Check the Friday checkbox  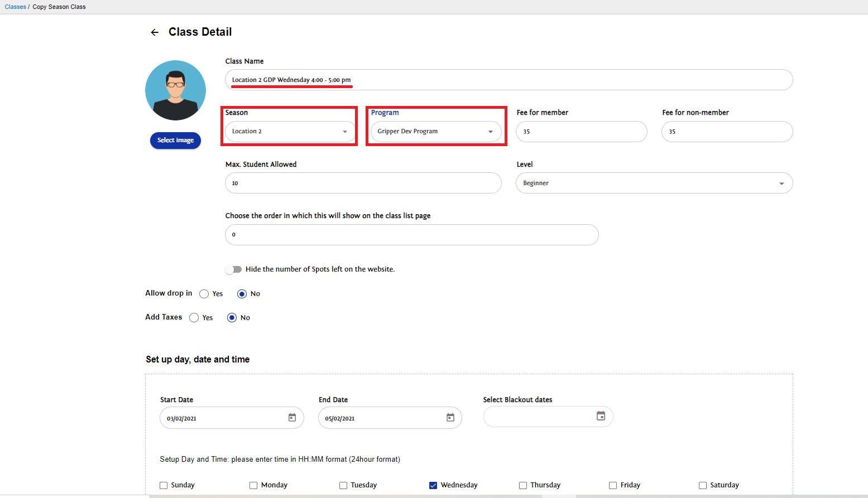[x=613, y=485]
